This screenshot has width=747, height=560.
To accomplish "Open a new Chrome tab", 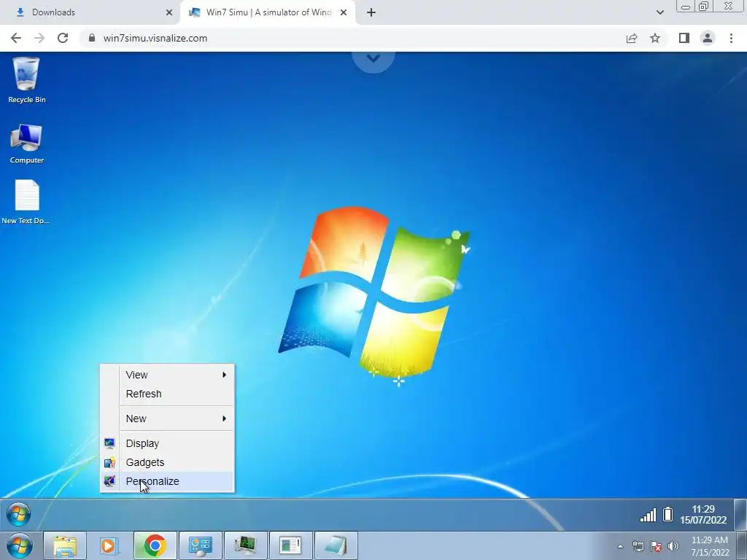I will pos(371,12).
